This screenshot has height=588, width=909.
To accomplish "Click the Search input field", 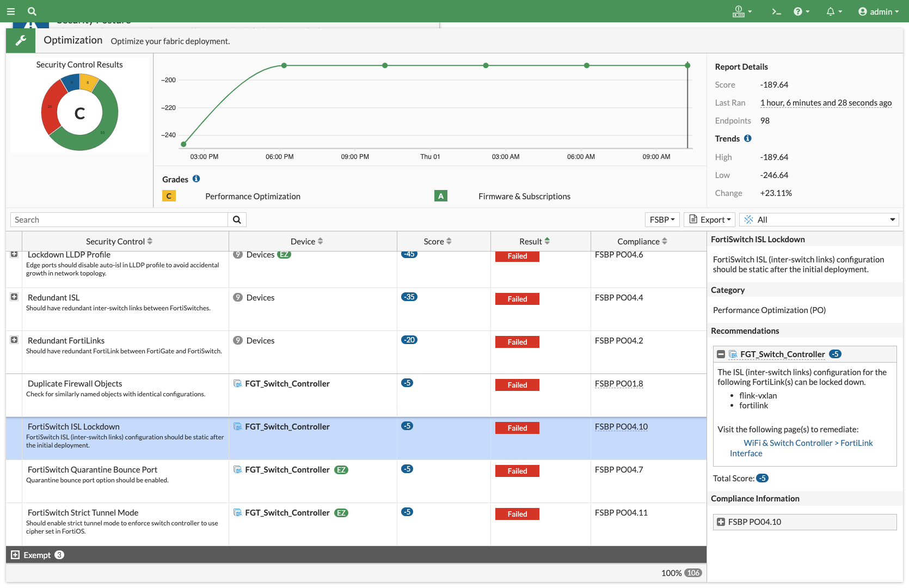I will (x=119, y=219).
